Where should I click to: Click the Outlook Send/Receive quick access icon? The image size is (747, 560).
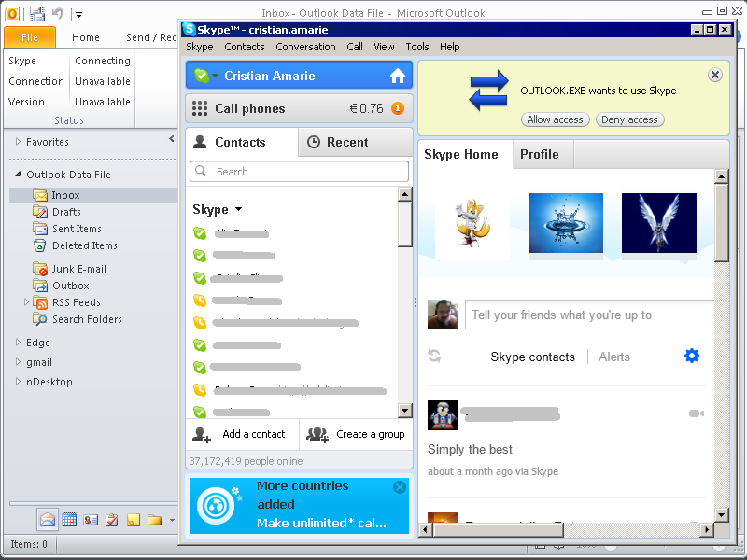[37, 14]
